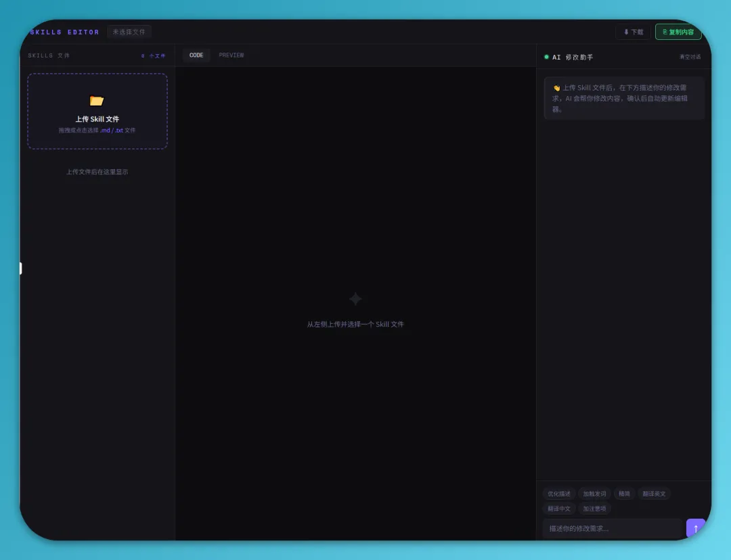Click the 未选择文件 filename badge
This screenshot has height=560, width=731.
129,32
